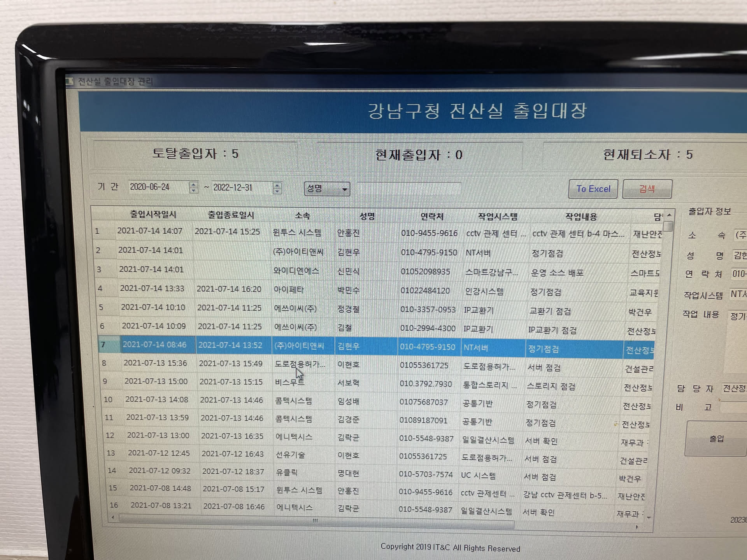Select row 12 에니텍시스 김락균 entry
The image size is (747, 560).
(x=294, y=437)
